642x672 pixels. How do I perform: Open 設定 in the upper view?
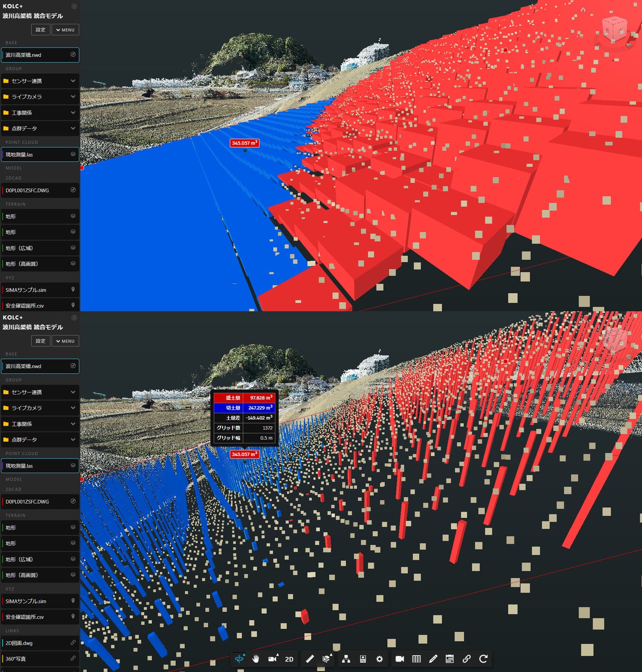pyautogui.click(x=40, y=30)
